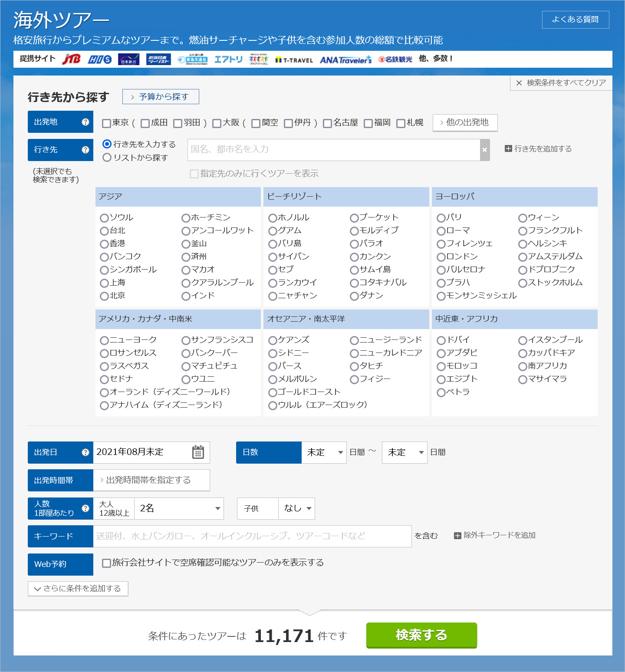This screenshot has width=625, height=672.
Task: Click the エアトリ logo
Action: click(228, 59)
